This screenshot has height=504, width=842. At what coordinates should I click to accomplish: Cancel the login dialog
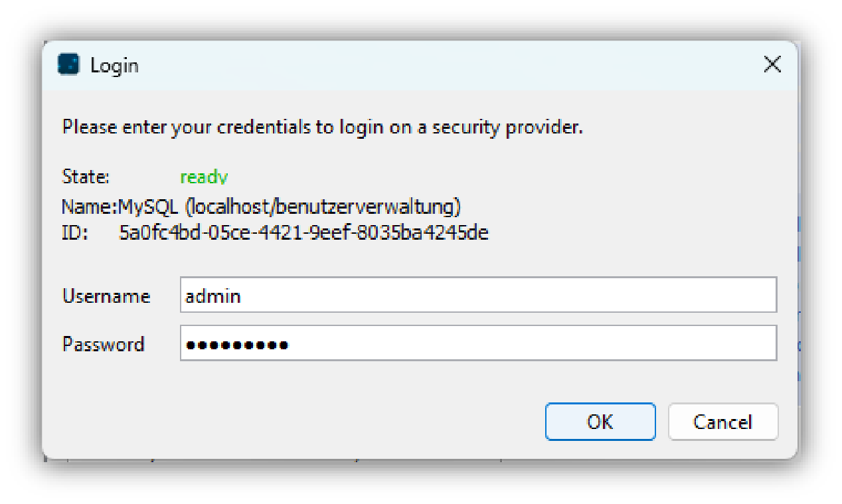(722, 422)
